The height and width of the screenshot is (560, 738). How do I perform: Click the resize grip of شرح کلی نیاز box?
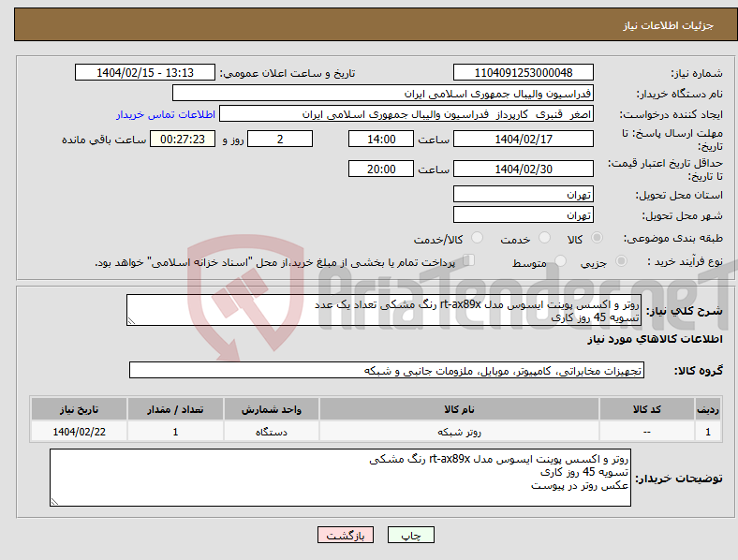131,321
